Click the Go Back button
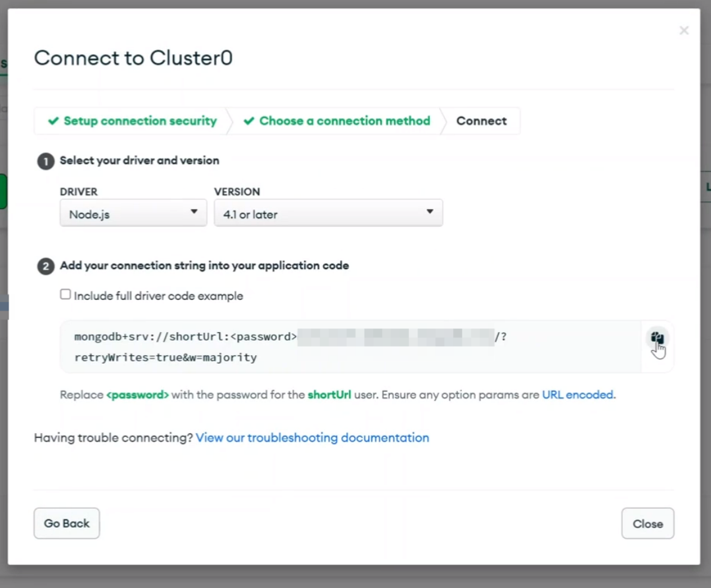 (67, 523)
